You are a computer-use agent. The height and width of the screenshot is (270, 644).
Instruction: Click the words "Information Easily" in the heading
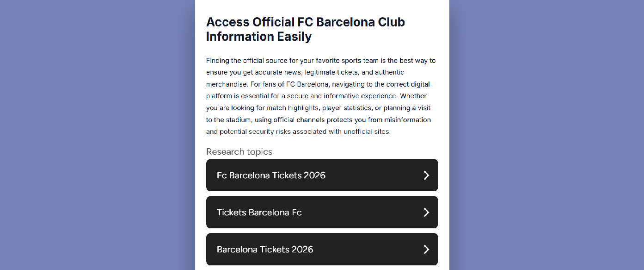pyautogui.click(x=259, y=37)
